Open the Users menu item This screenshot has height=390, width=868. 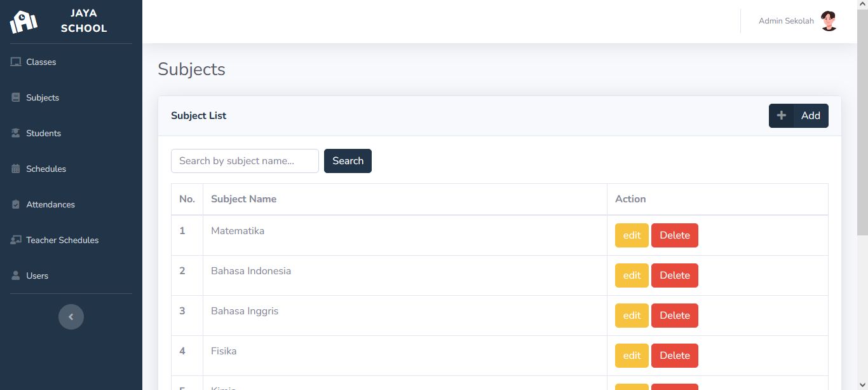point(71,275)
